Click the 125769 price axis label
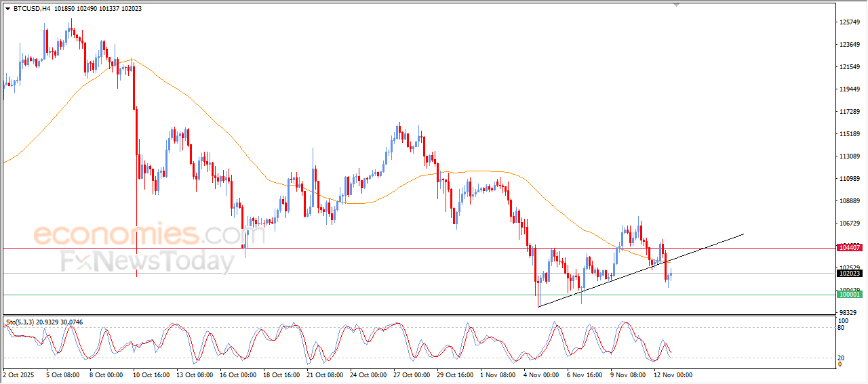 (x=850, y=22)
